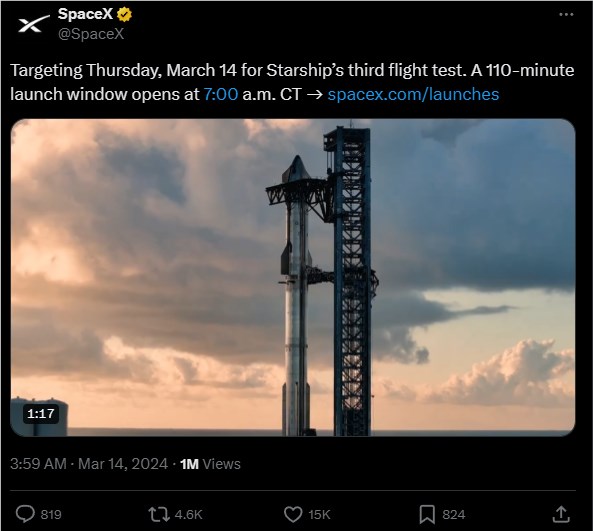Repost the tweet using the retweet icon
593x531 pixels.
coord(159,514)
